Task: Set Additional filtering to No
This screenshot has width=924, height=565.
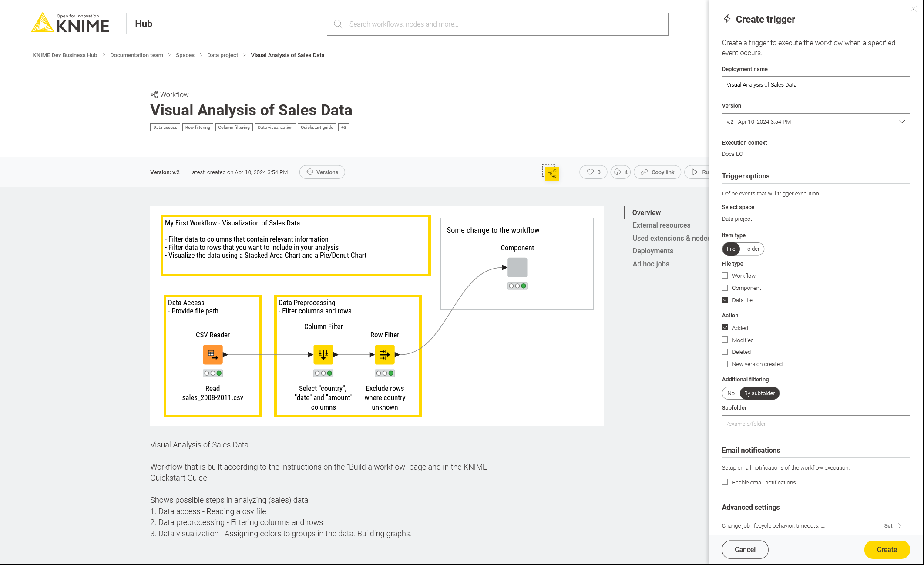Action: 731,393
